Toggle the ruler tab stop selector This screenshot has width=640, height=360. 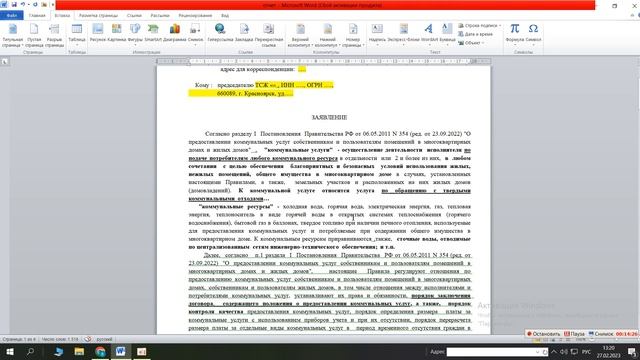[4, 62]
